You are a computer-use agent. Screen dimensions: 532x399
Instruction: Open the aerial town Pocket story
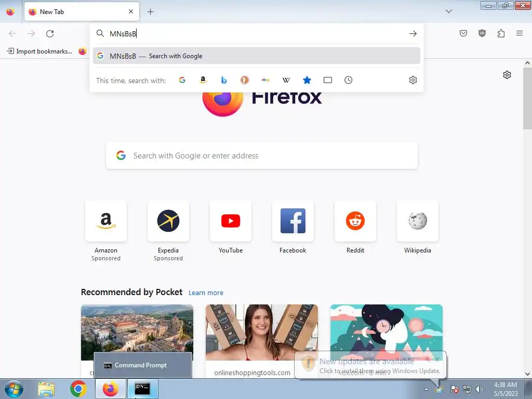[137, 332]
